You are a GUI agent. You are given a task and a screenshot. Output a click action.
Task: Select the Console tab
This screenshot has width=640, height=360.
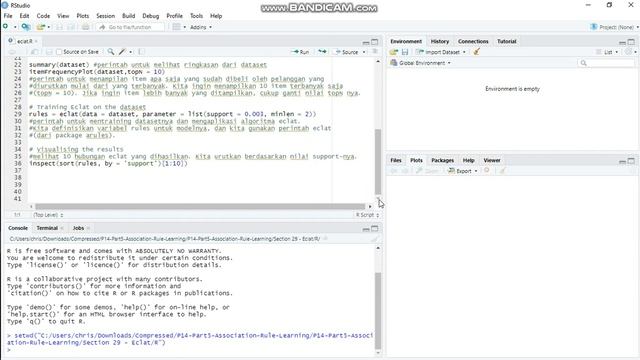coord(18,228)
